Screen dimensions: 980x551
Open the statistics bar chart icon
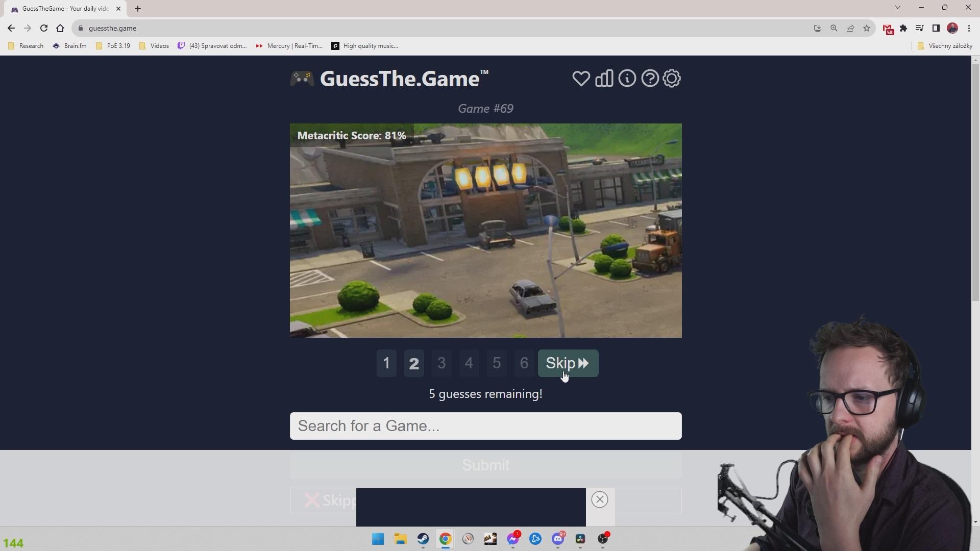[x=604, y=79]
